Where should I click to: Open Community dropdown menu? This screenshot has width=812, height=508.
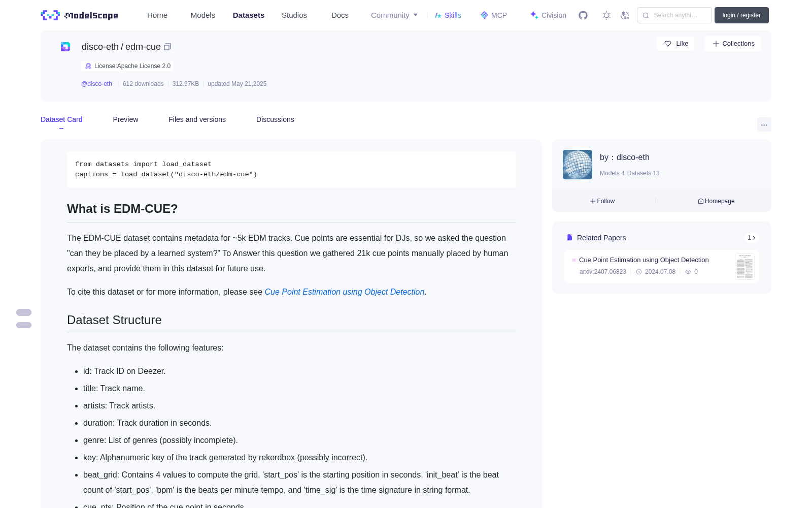coord(394,15)
